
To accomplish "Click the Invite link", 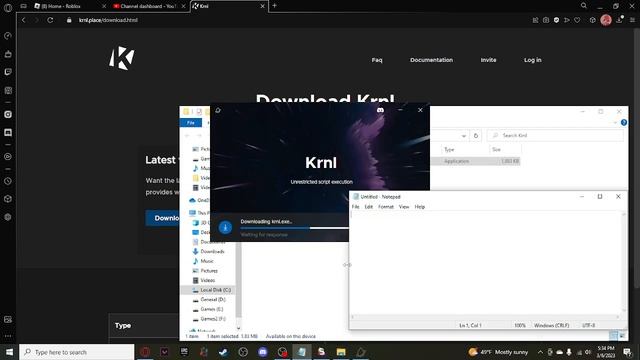I will pos(488,60).
